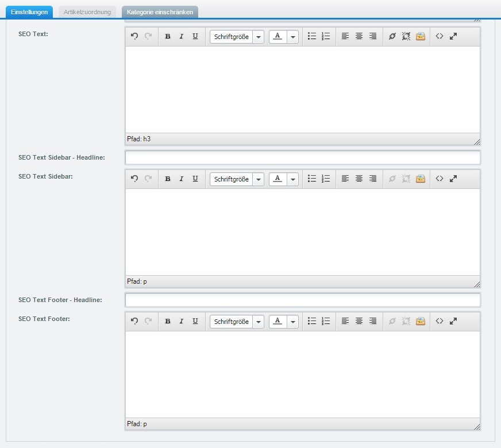Open text color arrow in SEO Text editor
The height and width of the screenshot is (448, 501).
292,37
